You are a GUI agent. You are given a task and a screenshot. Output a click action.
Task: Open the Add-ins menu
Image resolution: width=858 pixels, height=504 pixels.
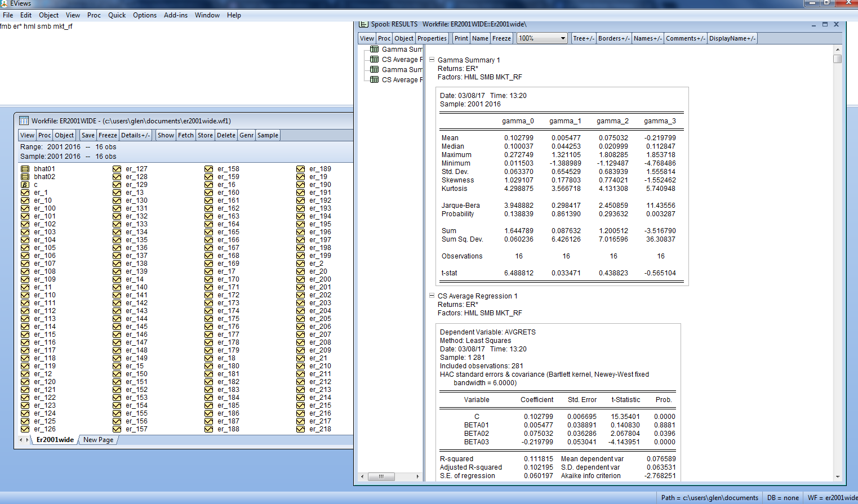click(x=176, y=15)
